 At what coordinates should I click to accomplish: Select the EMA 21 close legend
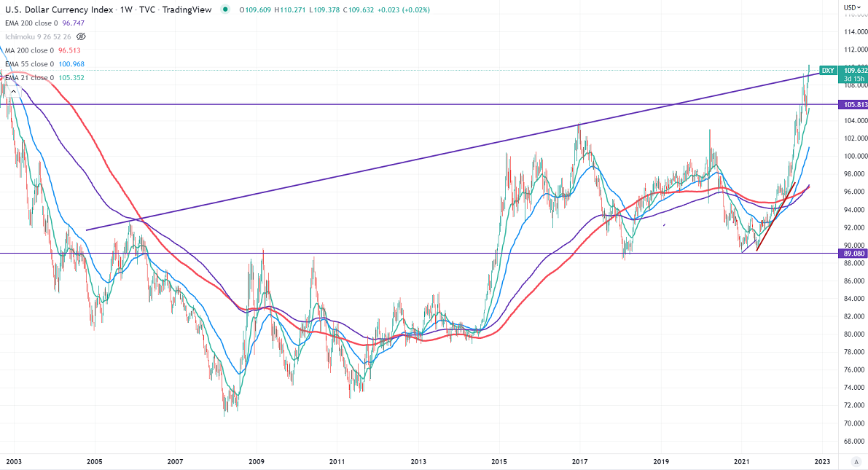click(29, 78)
